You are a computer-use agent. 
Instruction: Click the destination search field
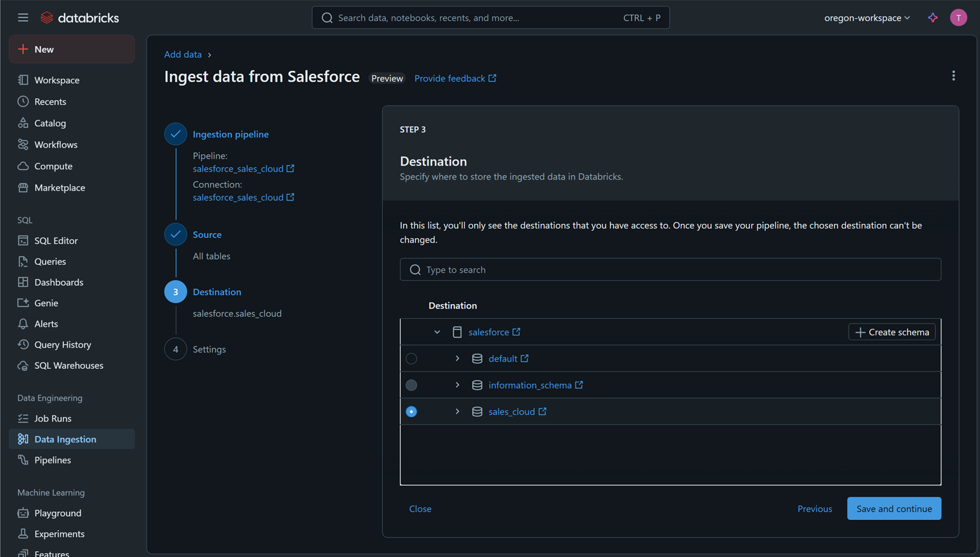[x=670, y=270]
